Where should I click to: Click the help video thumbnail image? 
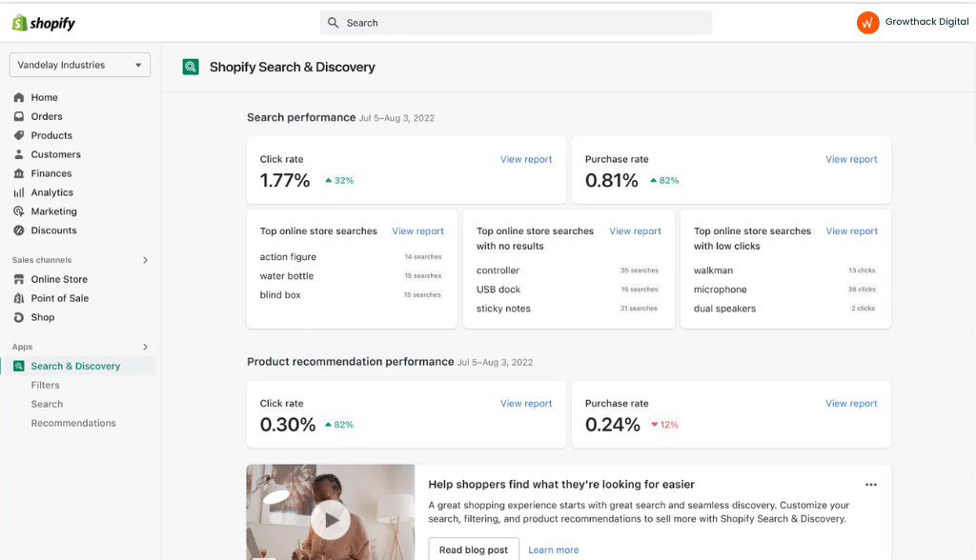pos(331,512)
